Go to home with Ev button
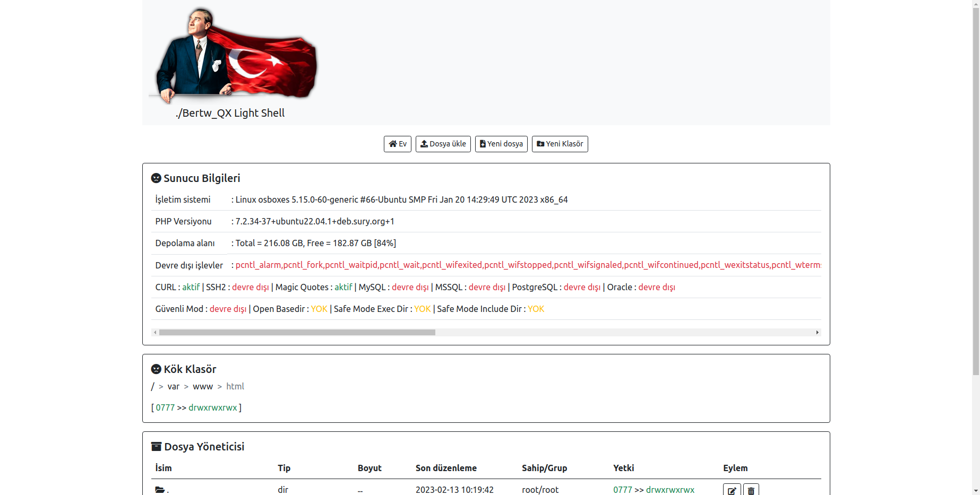Image resolution: width=980 pixels, height=495 pixels. (398, 144)
